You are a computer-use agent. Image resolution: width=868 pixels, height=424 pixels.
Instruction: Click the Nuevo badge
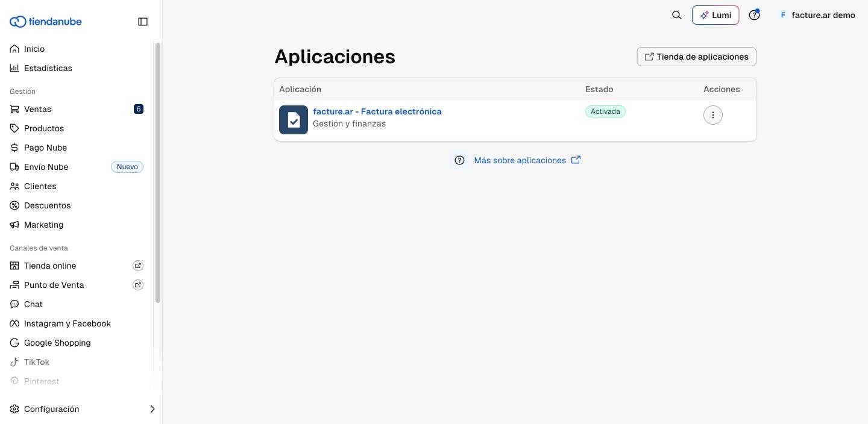[127, 167]
